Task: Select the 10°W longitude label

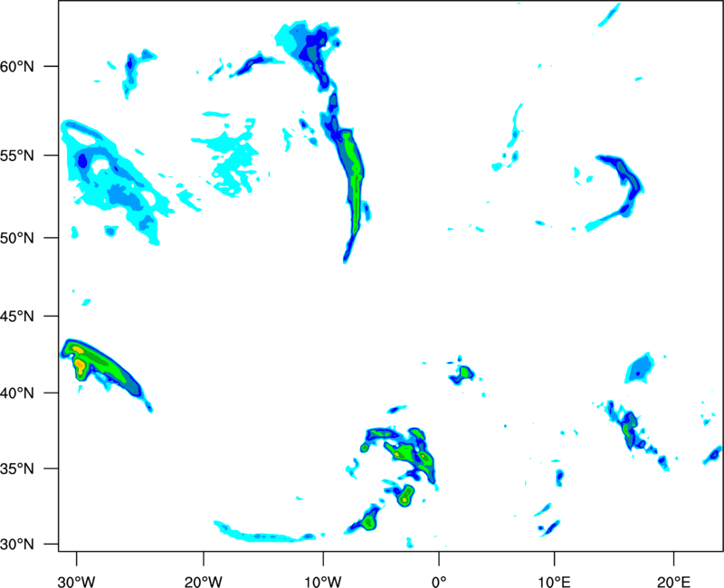Action: pos(323,582)
